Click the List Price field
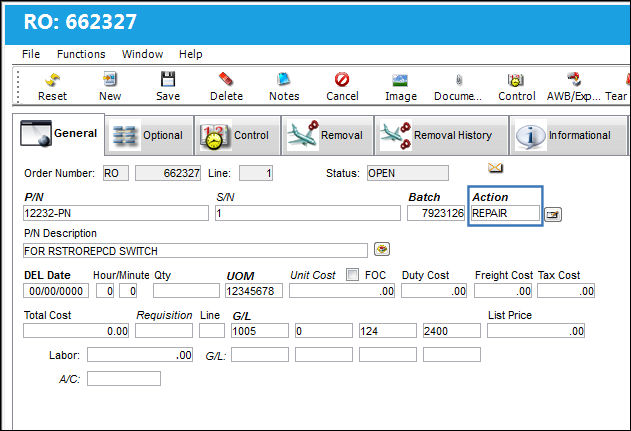Screen dimensions: 631x431 pos(536,331)
